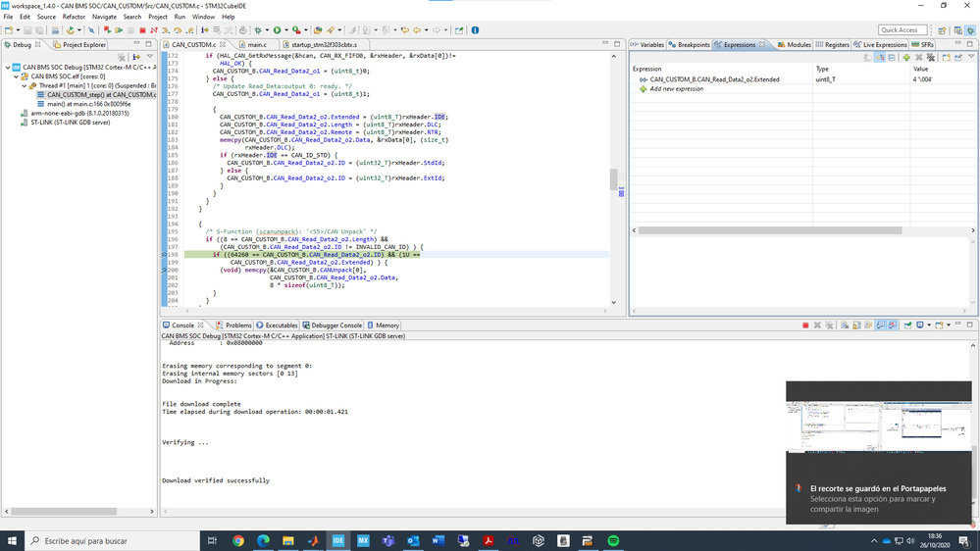This screenshot has height=551, width=980.
Task: Switch to the Registers tab
Action: click(x=833, y=45)
